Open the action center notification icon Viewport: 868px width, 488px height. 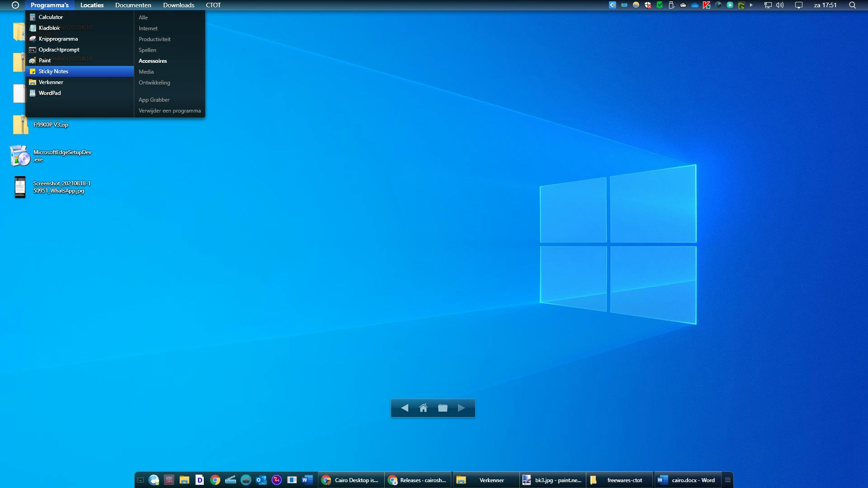(x=799, y=5)
